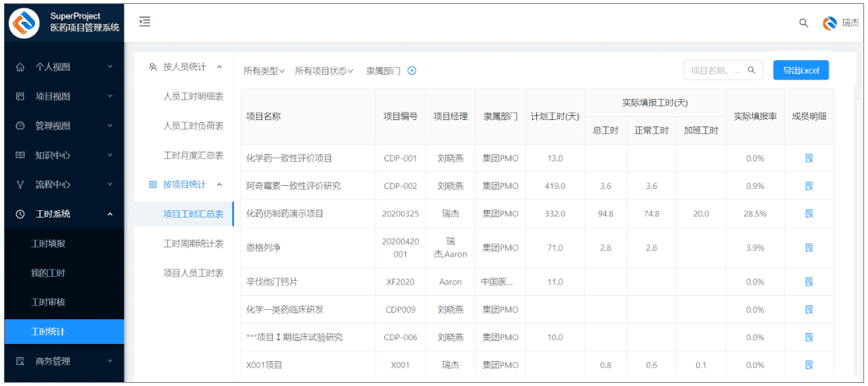Open the 人员工时负荷表 report
Screen dimensions: 868x386
(x=193, y=125)
